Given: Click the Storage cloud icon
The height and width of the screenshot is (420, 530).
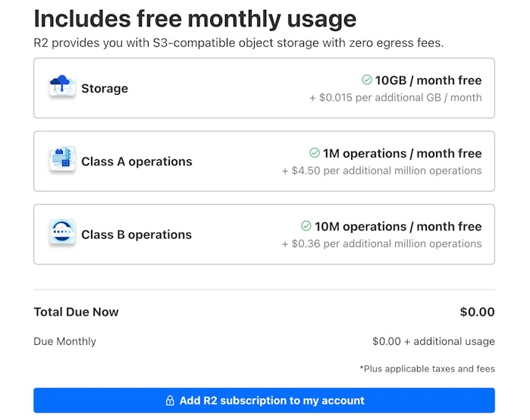Looking at the screenshot, I should 62,86.
